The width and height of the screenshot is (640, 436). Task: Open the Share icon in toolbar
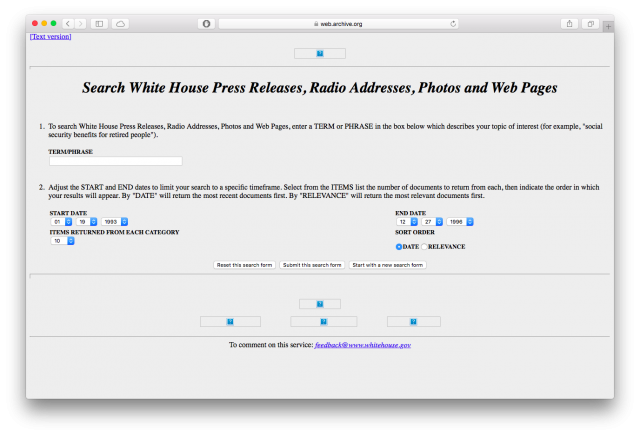(x=569, y=23)
